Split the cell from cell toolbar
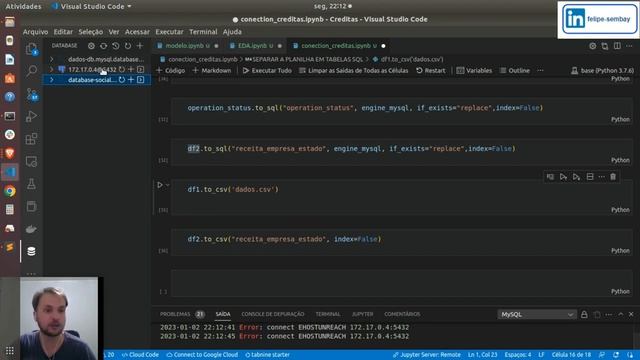640x360 pixels. 590,177
